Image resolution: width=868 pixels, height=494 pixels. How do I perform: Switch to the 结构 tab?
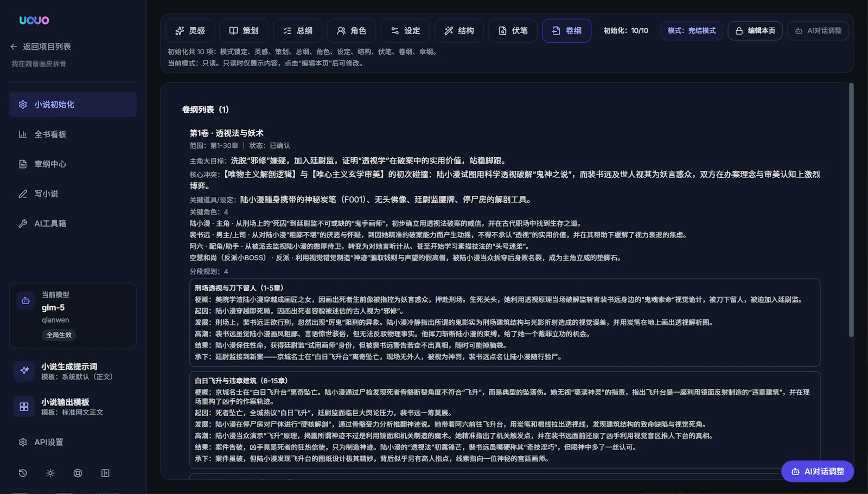click(459, 31)
